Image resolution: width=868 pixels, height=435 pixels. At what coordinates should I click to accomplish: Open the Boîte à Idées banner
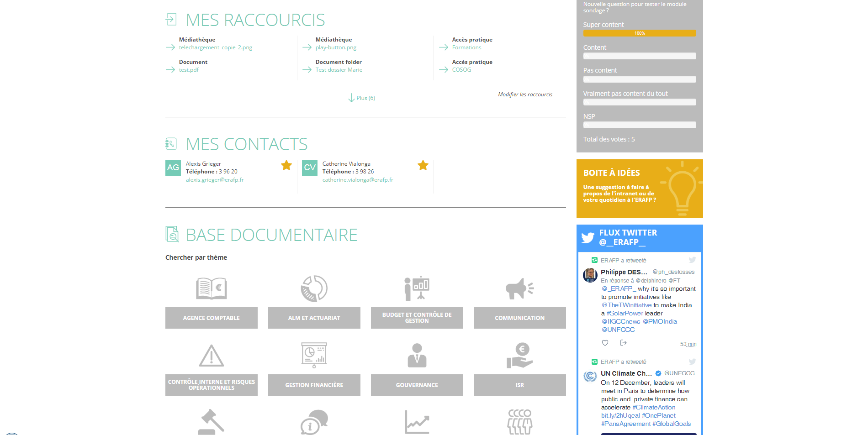click(640, 189)
